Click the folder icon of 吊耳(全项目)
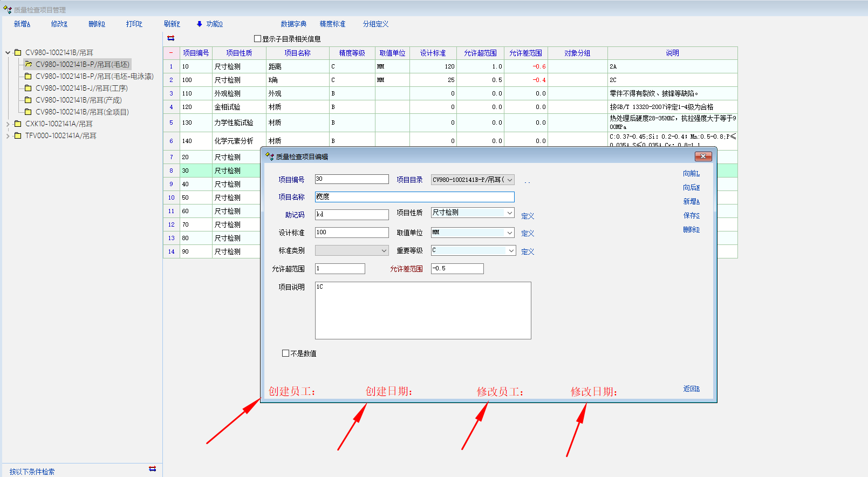Viewport: 868px width, 477px height. (29, 112)
